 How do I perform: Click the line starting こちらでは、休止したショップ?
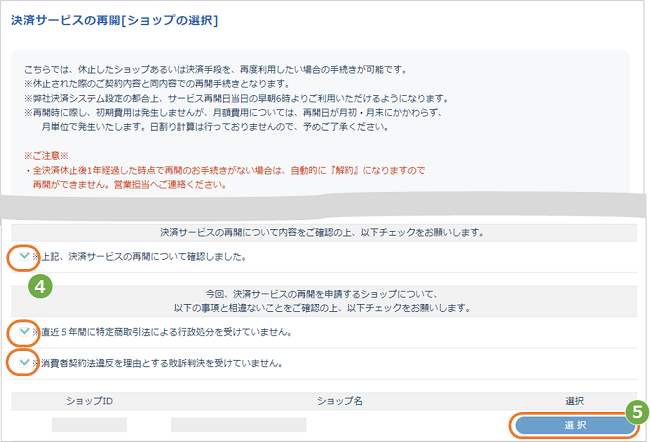(x=216, y=70)
